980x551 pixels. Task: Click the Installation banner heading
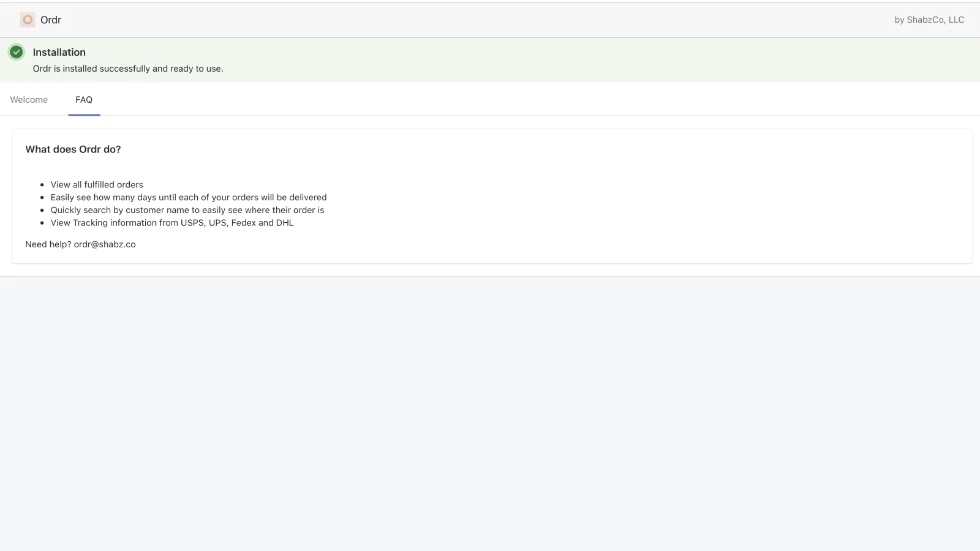[59, 52]
